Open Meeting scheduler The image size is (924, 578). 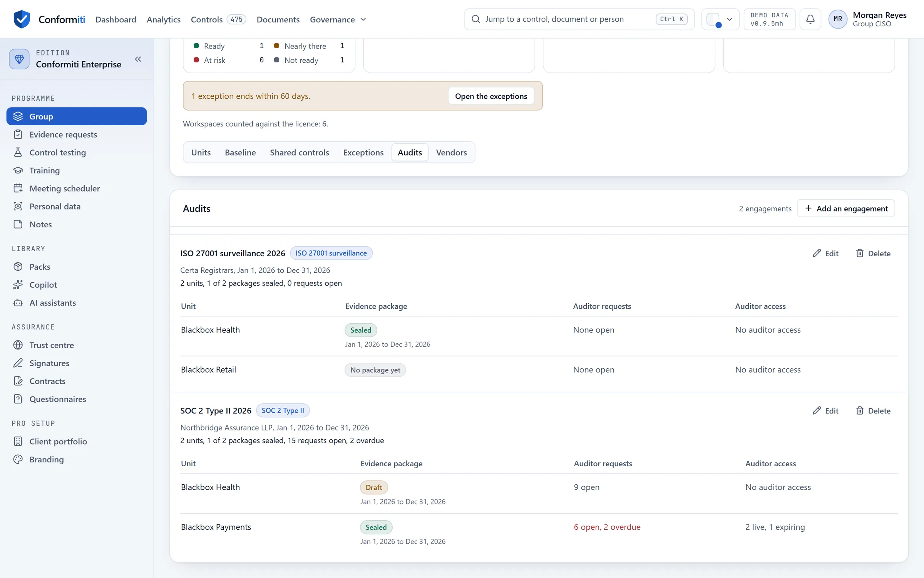pos(77,188)
